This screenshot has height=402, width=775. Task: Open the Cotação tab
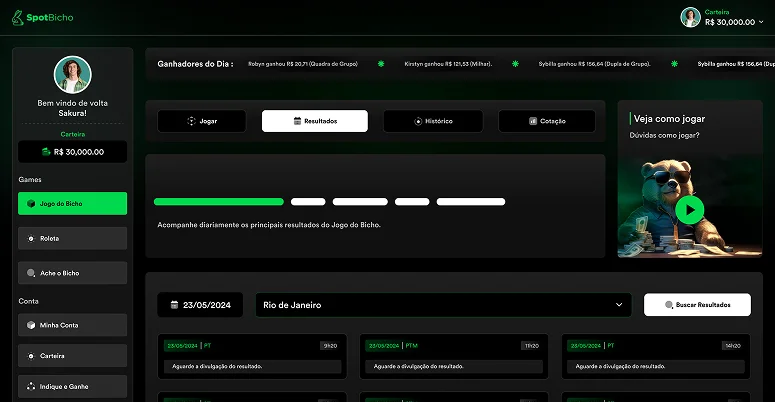click(x=547, y=121)
